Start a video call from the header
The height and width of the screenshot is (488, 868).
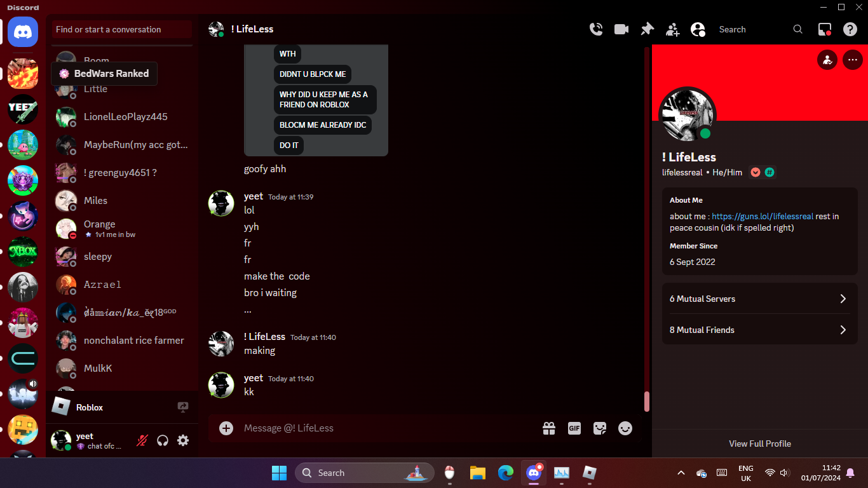(621, 29)
